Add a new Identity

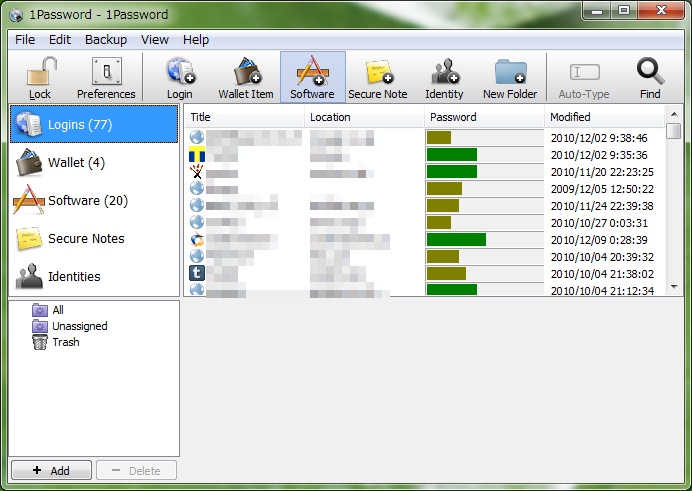click(x=444, y=77)
